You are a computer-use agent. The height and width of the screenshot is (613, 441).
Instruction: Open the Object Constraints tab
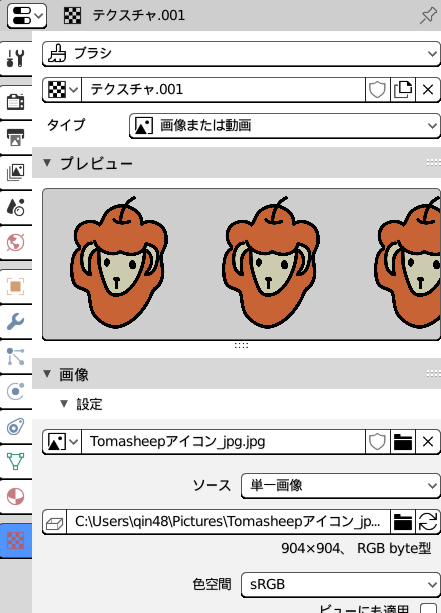click(x=16, y=427)
